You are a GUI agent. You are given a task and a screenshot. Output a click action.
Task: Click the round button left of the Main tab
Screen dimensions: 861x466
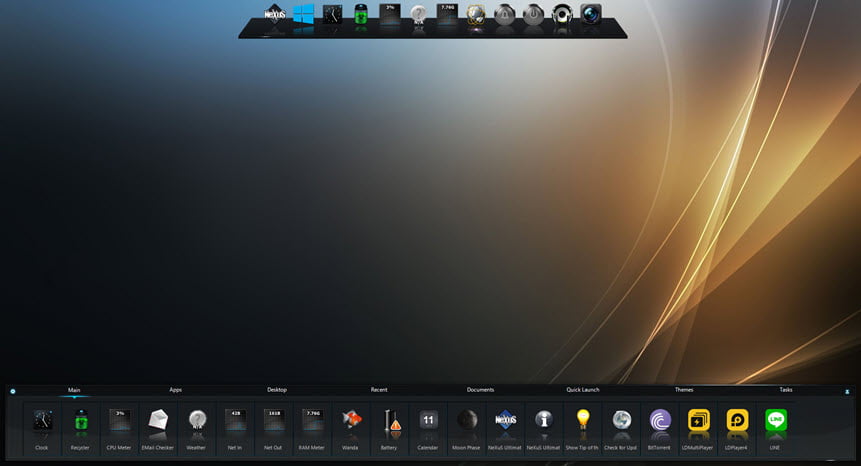pos(13,391)
